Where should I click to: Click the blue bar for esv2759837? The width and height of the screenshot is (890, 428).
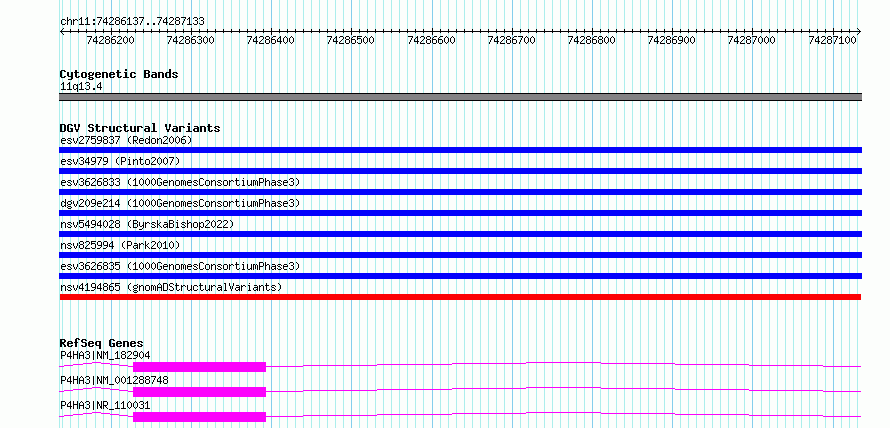point(460,150)
